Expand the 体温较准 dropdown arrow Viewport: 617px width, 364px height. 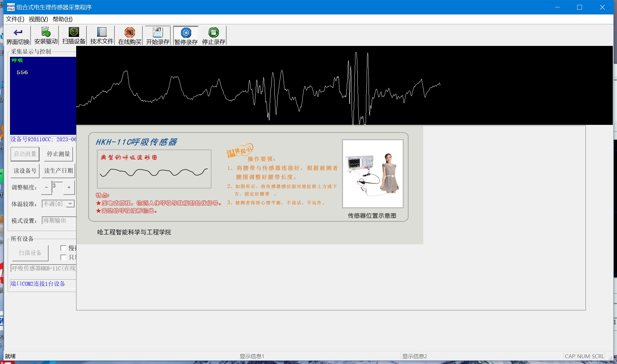[x=70, y=204]
